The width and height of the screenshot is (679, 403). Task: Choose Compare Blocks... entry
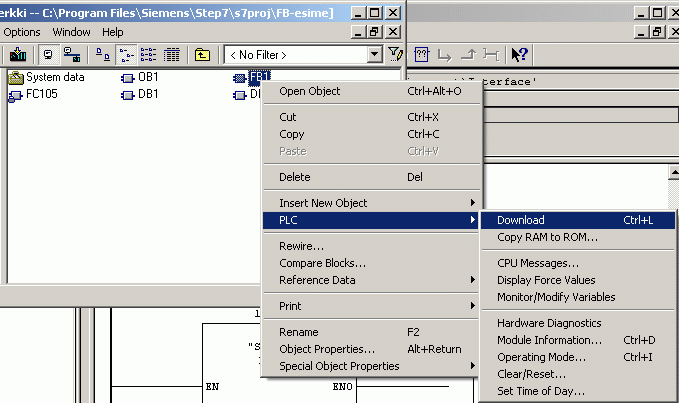[371, 263]
